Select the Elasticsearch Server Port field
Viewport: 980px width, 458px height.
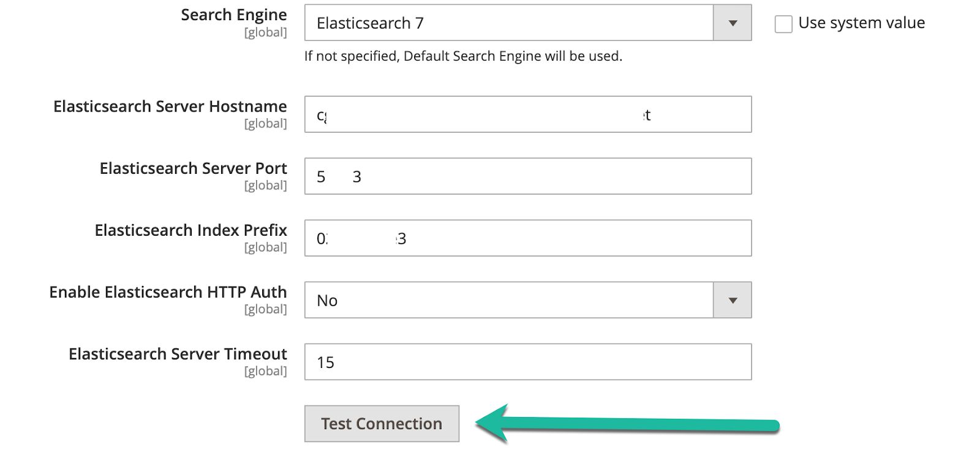tap(527, 176)
